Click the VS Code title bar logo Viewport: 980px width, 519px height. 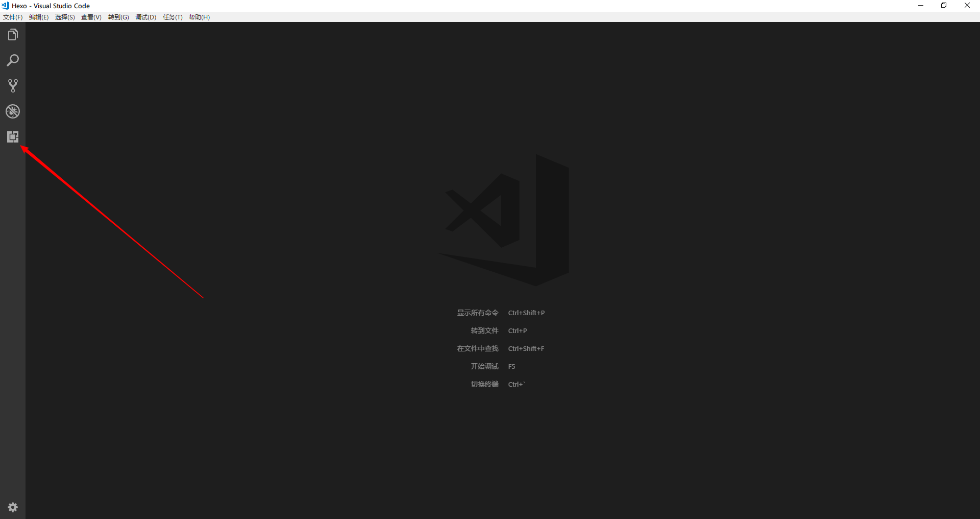pos(5,6)
